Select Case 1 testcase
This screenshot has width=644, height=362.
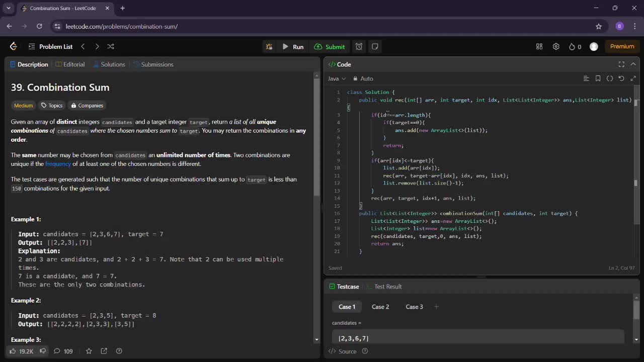click(347, 307)
